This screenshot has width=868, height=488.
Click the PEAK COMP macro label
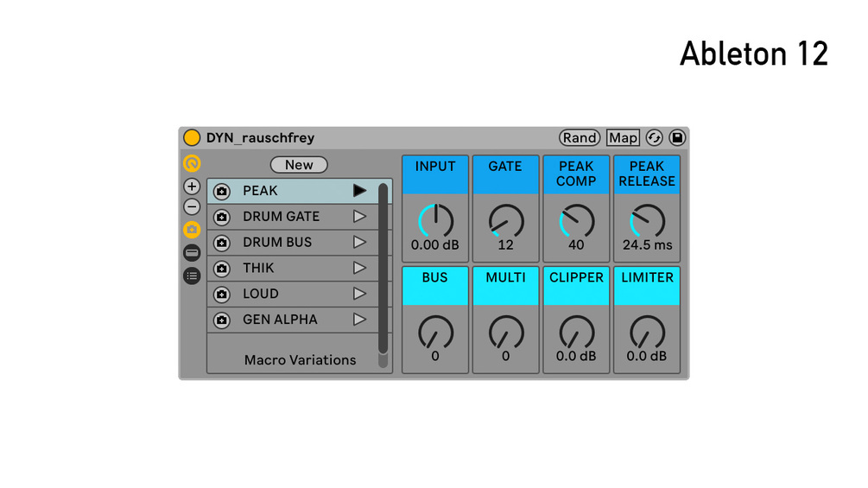(x=576, y=174)
